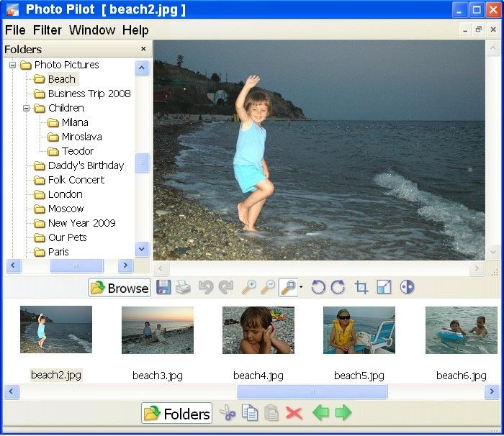Click the Resize image icon

[384, 288]
